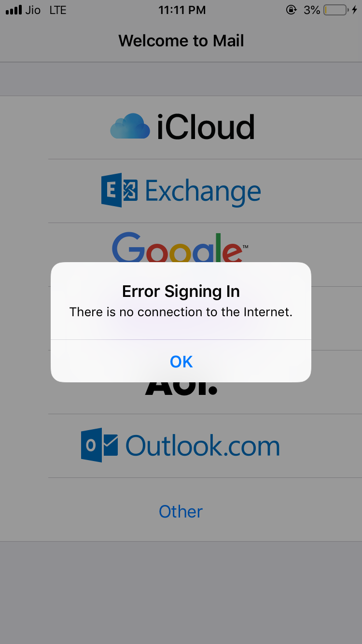Tap the iCloud account text
The image size is (362, 644).
(x=206, y=127)
